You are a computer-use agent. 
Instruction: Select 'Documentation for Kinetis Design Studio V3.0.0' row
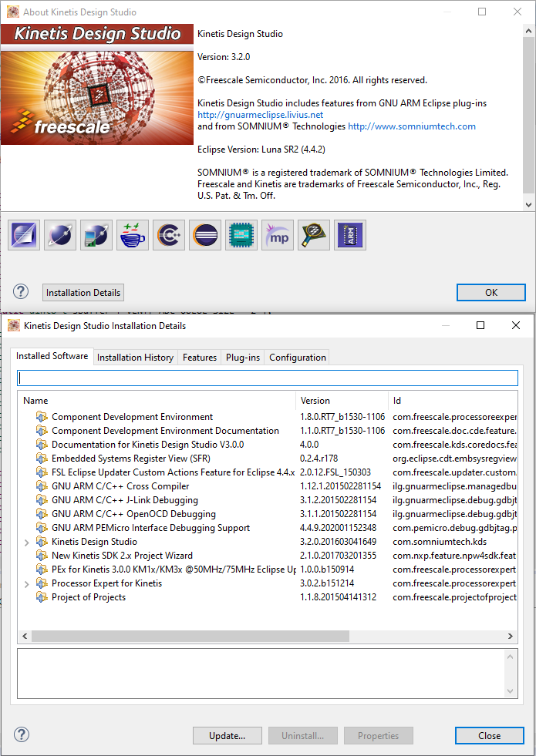pos(268,445)
